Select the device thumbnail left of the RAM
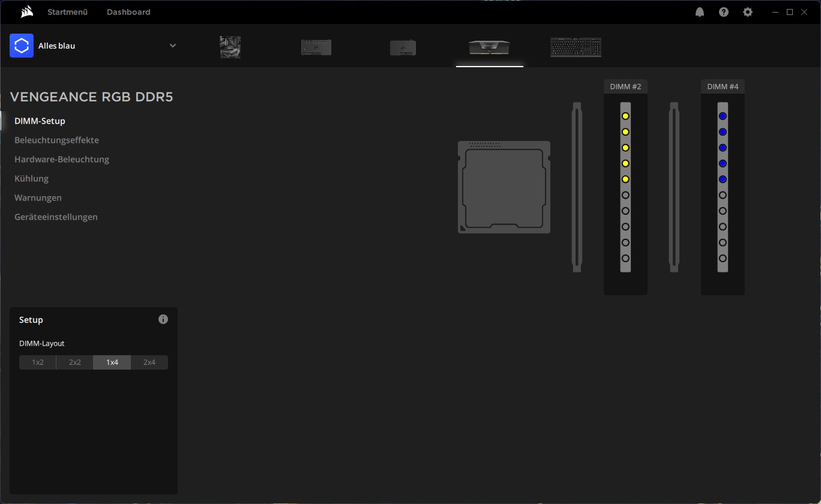The width and height of the screenshot is (821, 504). pos(403,47)
